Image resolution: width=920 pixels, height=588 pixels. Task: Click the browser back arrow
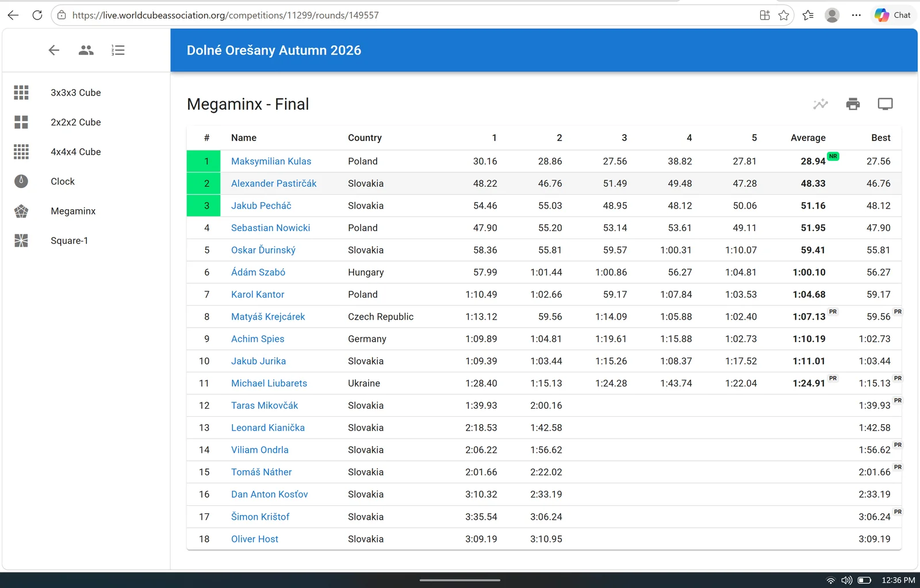pyautogui.click(x=13, y=15)
